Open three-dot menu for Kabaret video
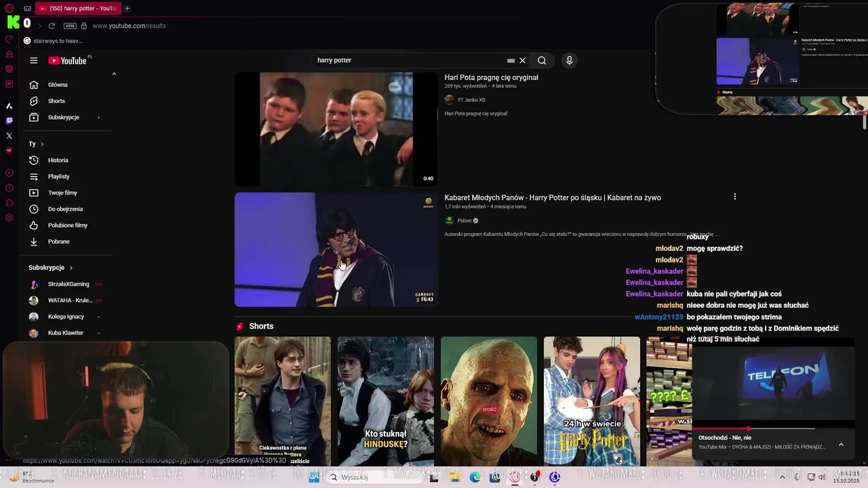Screen dimensions: 868x488 click(734, 197)
